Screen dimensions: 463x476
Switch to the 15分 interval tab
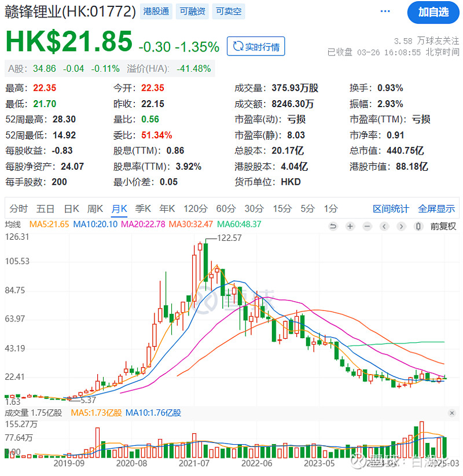click(282, 208)
